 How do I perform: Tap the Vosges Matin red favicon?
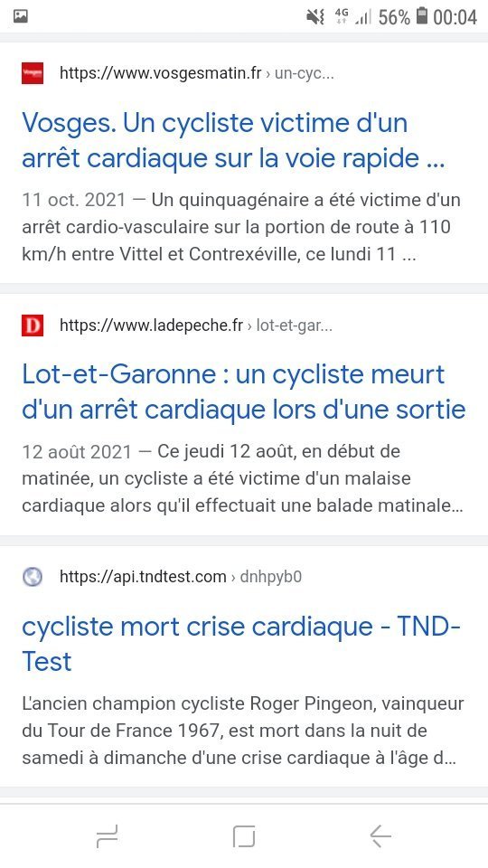(33, 73)
